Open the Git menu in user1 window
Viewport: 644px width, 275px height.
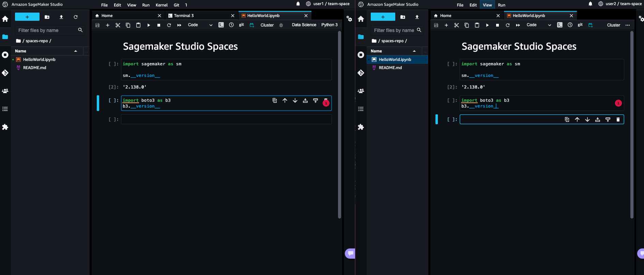click(177, 5)
